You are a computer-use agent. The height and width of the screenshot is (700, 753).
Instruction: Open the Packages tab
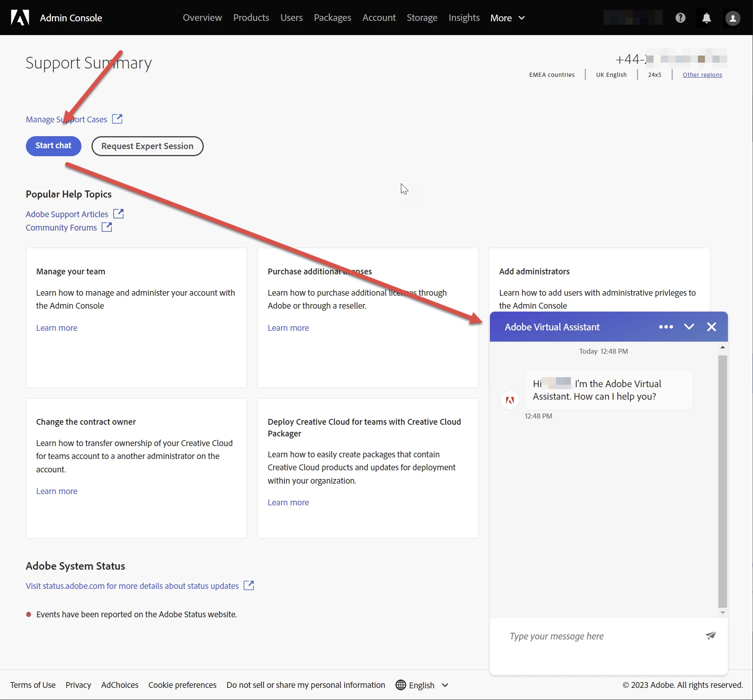(332, 18)
